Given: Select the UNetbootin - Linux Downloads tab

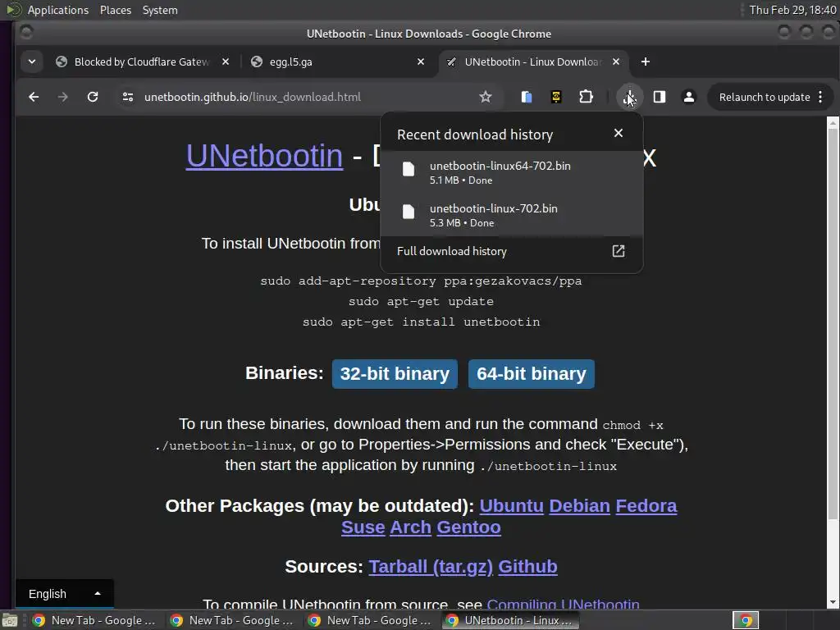Looking at the screenshot, I should 532,62.
